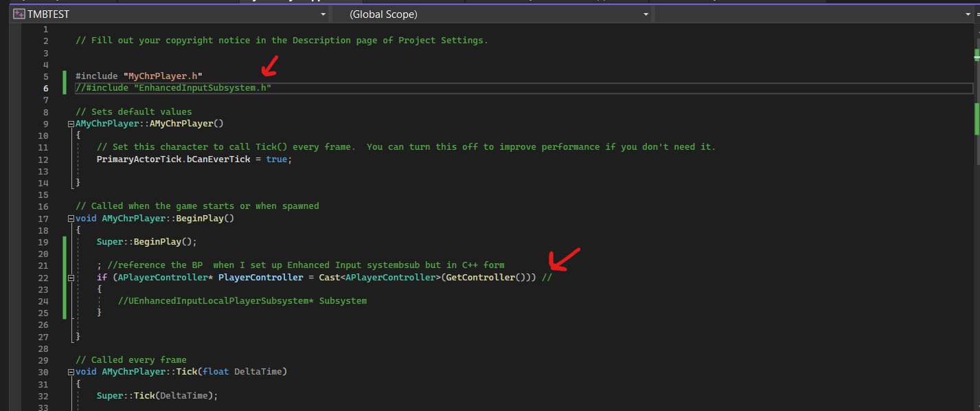
Task: Click line number 6 in the margin
Action: pyautogui.click(x=45, y=88)
